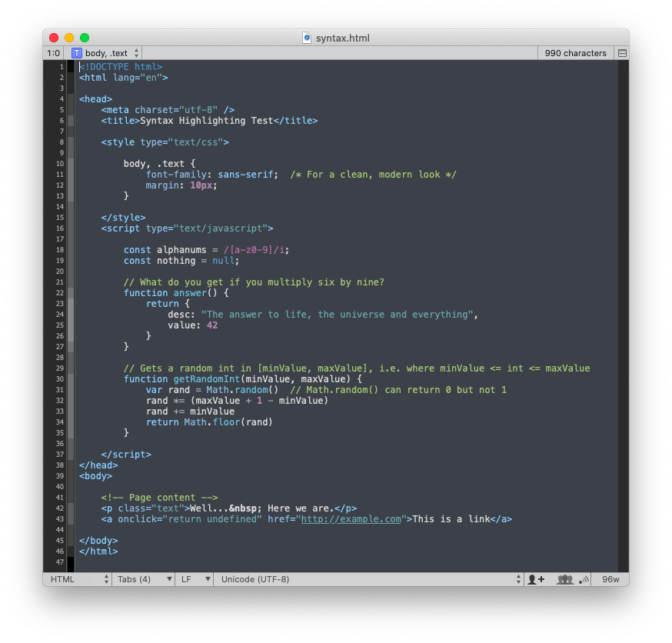The width and height of the screenshot is (672, 643).
Task: Click the opening <body> tag
Action: [95, 476]
